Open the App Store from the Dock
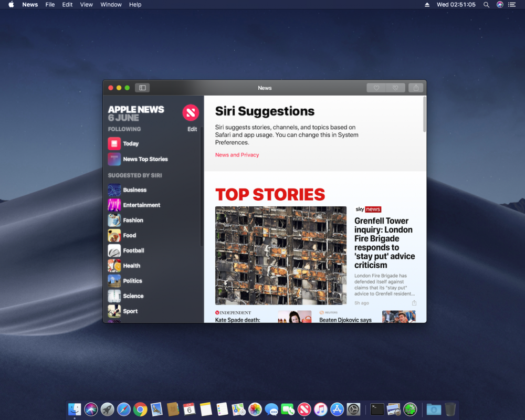The height and width of the screenshot is (420, 525). pyautogui.click(x=337, y=409)
